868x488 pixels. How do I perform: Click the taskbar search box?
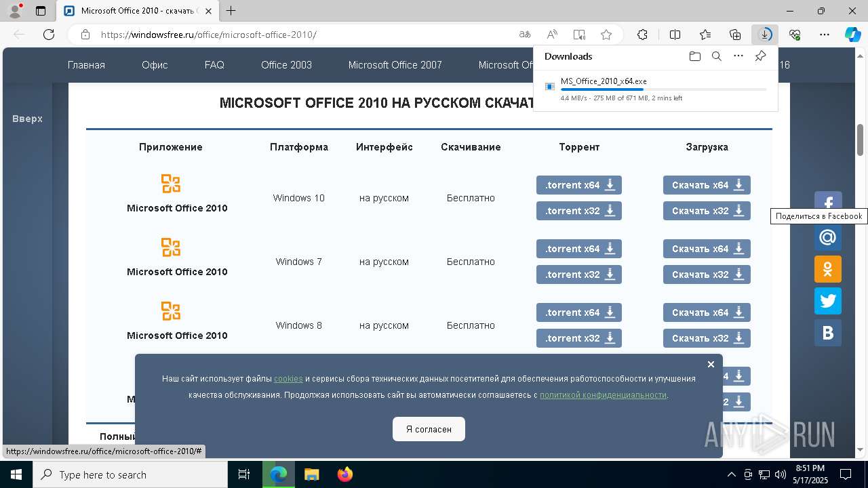130,474
